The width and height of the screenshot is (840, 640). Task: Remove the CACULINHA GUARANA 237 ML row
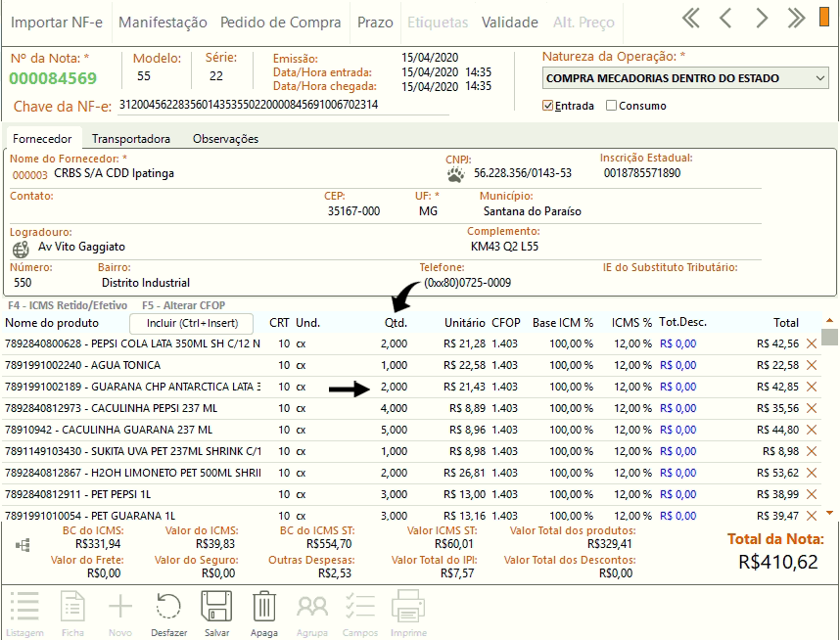coord(812,430)
